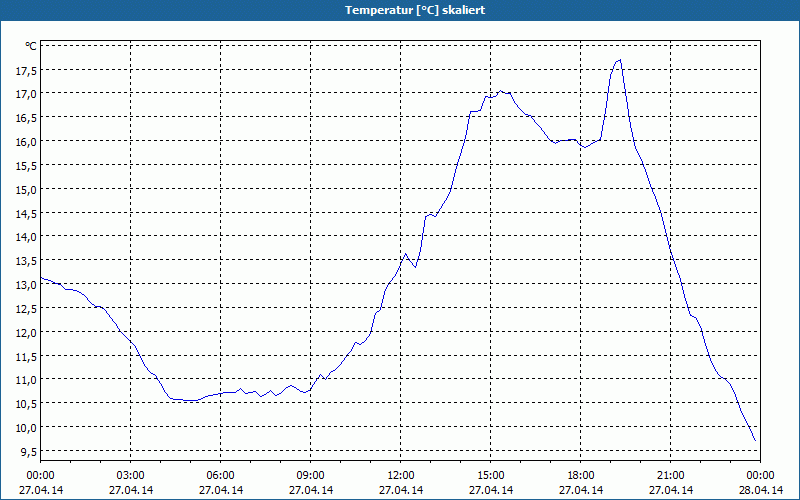Click the 12,5 temperature label
Image resolution: width=800 pixels, height=500 pixels.
click(x=27, y=309)
